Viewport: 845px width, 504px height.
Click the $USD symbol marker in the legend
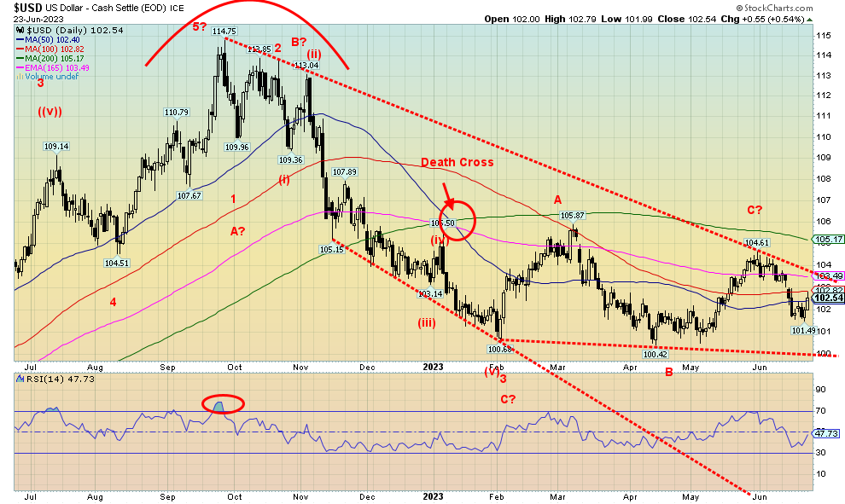(20, 29)
